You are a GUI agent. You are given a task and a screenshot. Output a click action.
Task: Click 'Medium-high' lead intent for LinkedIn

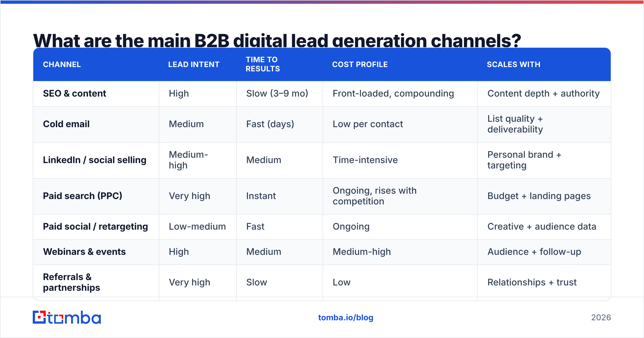point(188,160)
